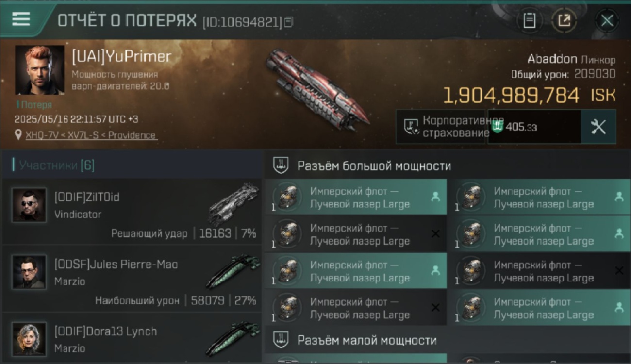Open ZilT0id Vindicator participant entry
This screenshot has width=631, height=364.
tap(132, 212)
